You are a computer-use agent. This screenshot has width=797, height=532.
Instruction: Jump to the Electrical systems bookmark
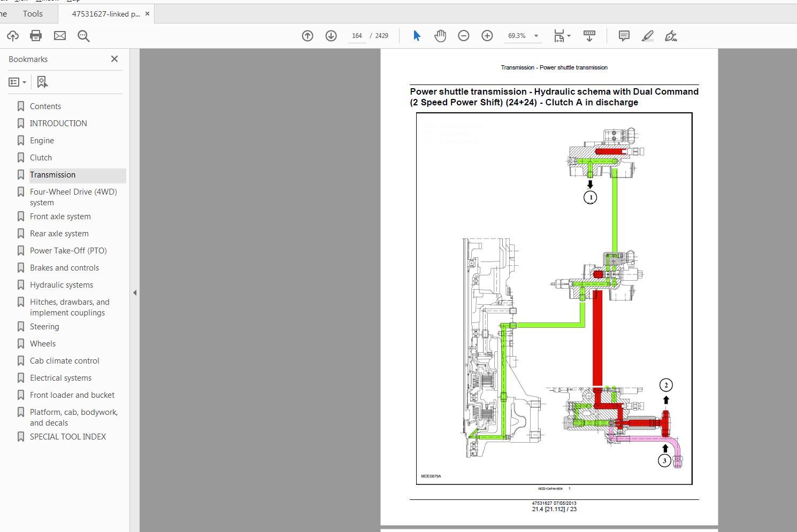60,378
